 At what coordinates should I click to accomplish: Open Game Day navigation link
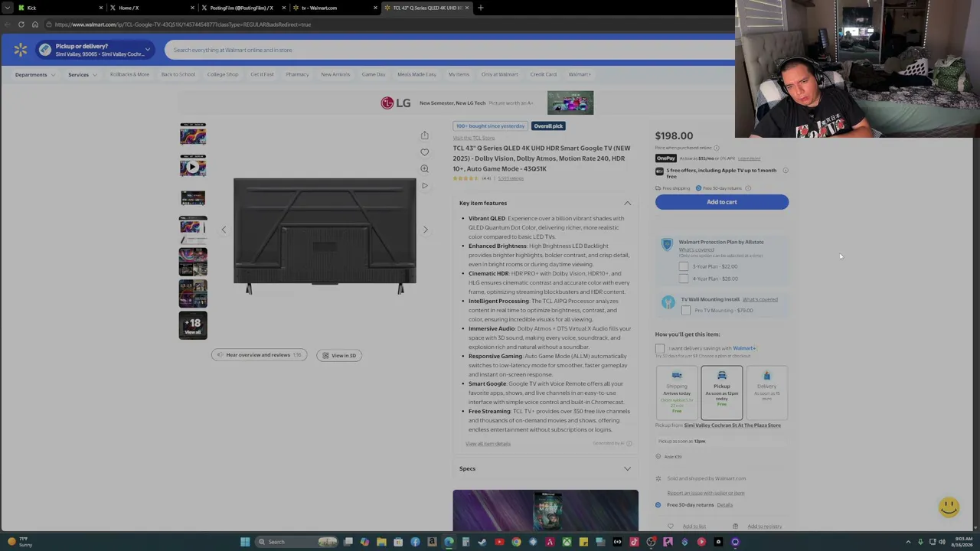coord(374,74)
